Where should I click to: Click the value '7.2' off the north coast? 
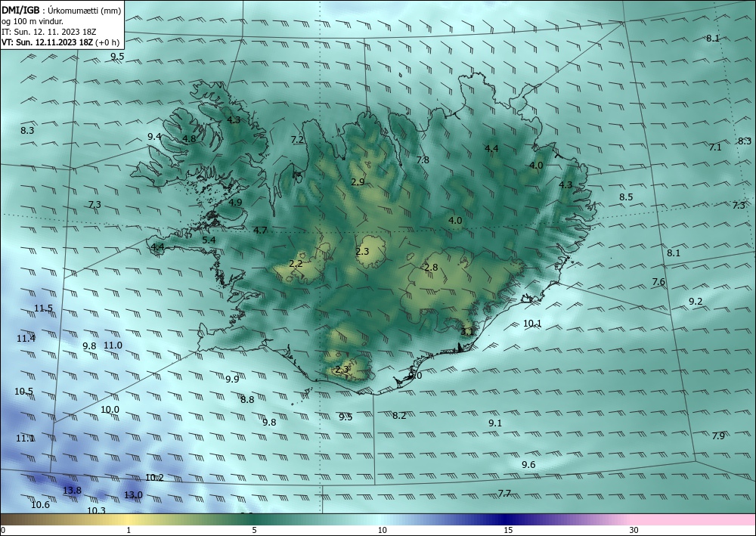pos(297,140)
